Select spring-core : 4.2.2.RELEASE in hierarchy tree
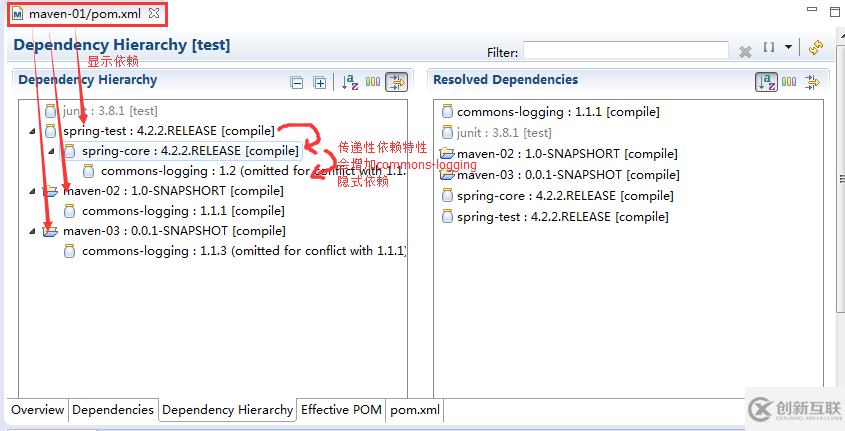Viewport: 845px width, 431px height. [x=190, y=151]
